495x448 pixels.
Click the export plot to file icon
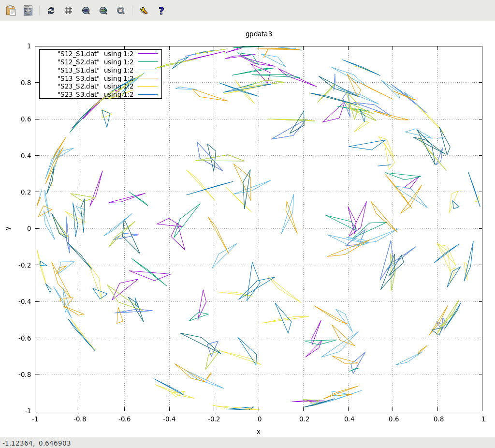[x=29, y=10]
